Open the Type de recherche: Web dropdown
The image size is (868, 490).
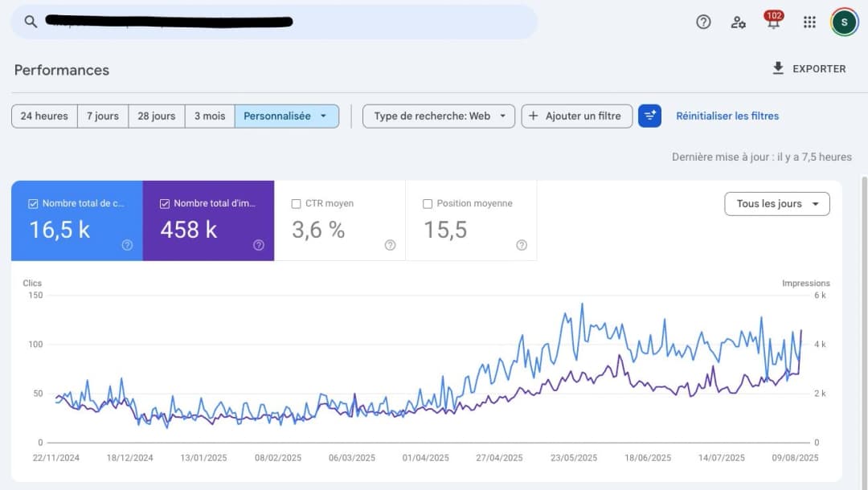point(438,116)
